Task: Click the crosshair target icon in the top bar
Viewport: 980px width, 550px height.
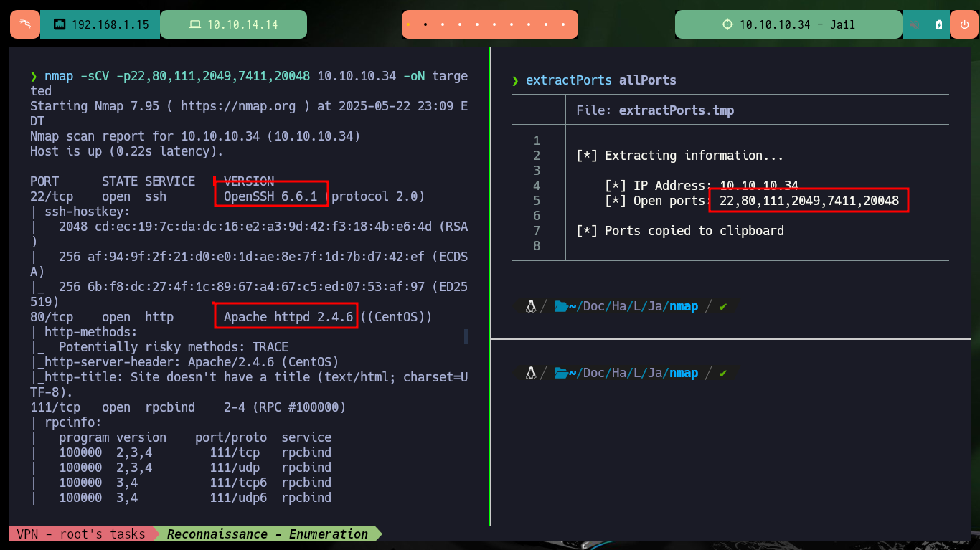Action: 727,24
